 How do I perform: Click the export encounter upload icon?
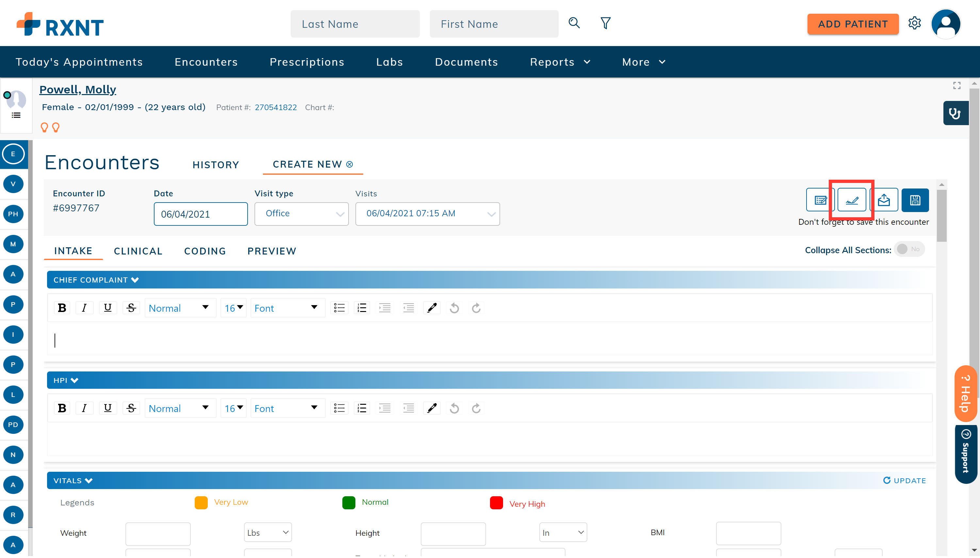[883, 200]
